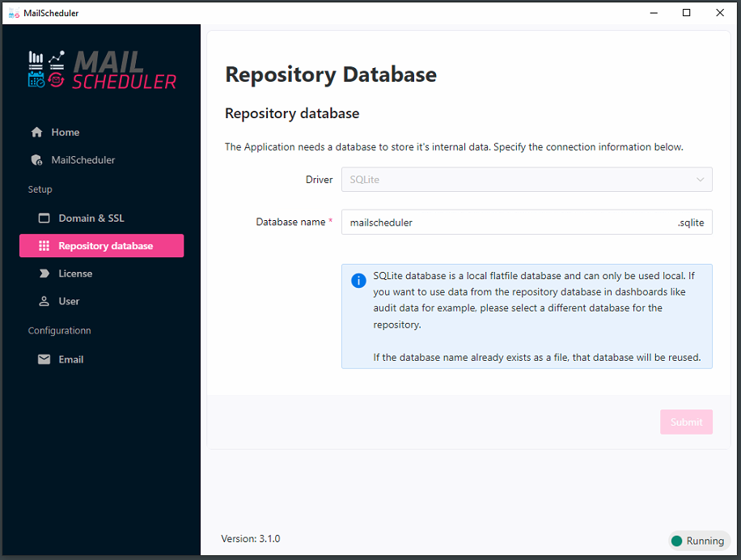Viewport: 741px width, 560px height.
Task: Click the Version: 3.1.0 text
Action: coord(251,539)
